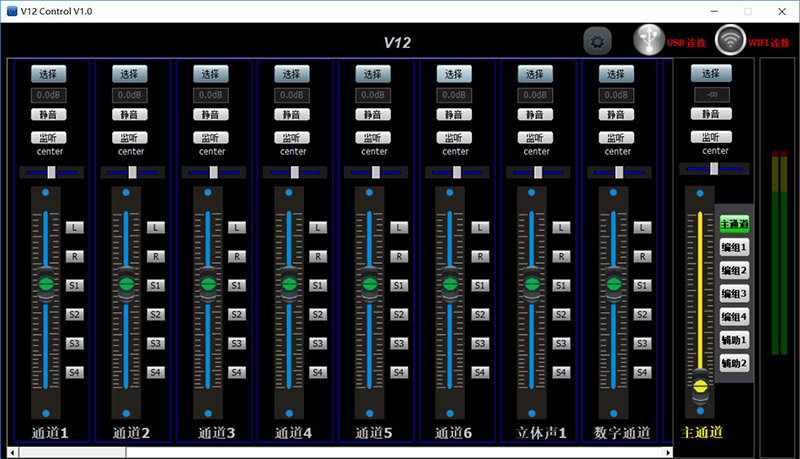
Task: Switch to the 辅助2 aux tab
Action: click(x=734, y=362)
